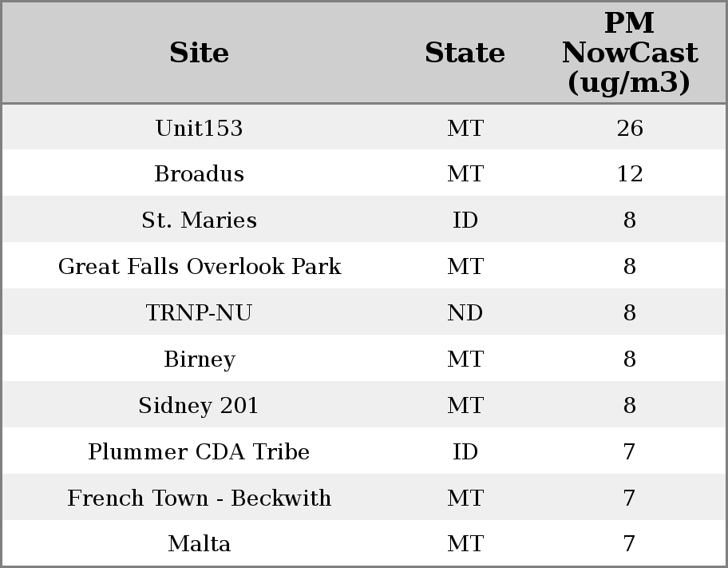Click Broadus PM value of 12
728x568 pixels.
tap(629, 174)
